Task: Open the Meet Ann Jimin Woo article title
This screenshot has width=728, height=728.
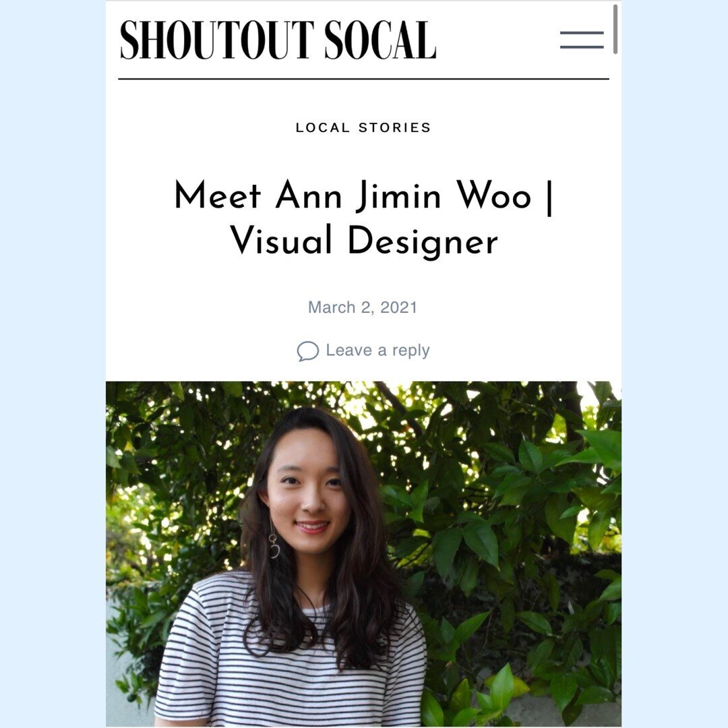Action: pyautogui.click(x=363, y=218)
